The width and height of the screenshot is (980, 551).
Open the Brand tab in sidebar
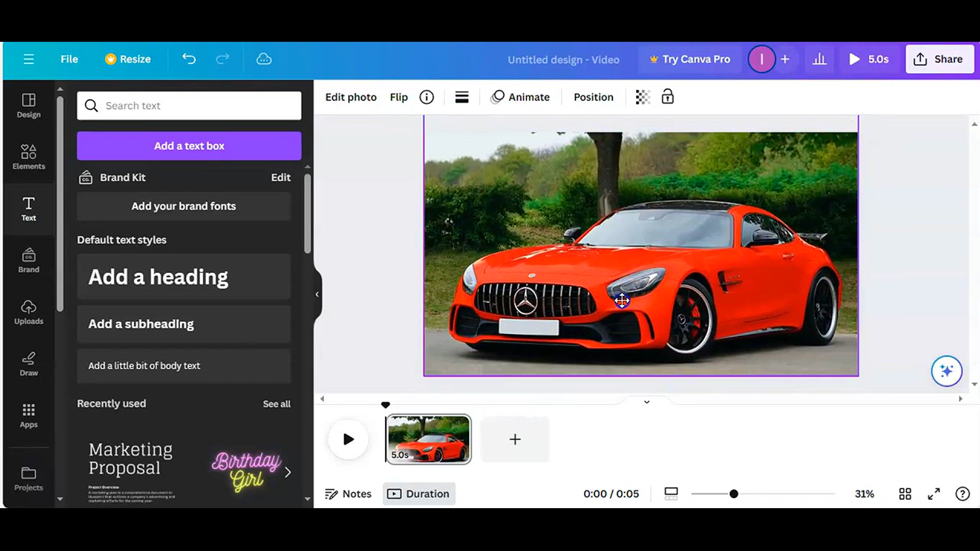[29, 260]
